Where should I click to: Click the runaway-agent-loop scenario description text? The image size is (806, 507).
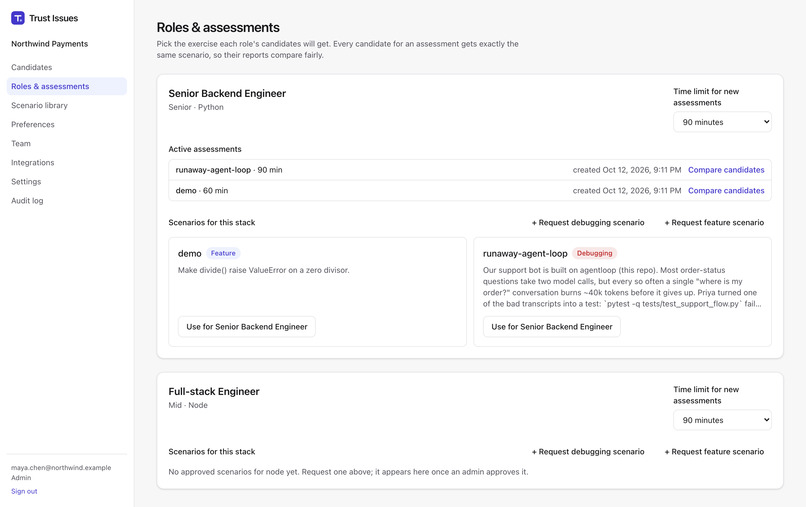(622, 287)
